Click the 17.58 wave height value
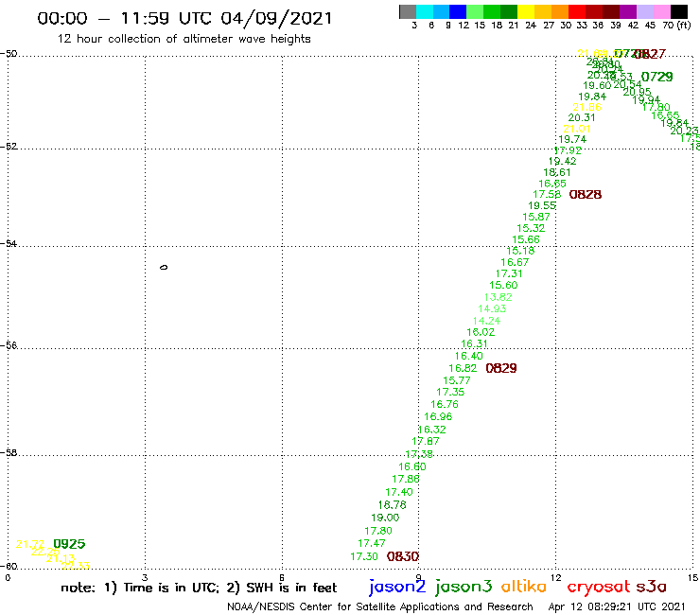 (547, 194)
